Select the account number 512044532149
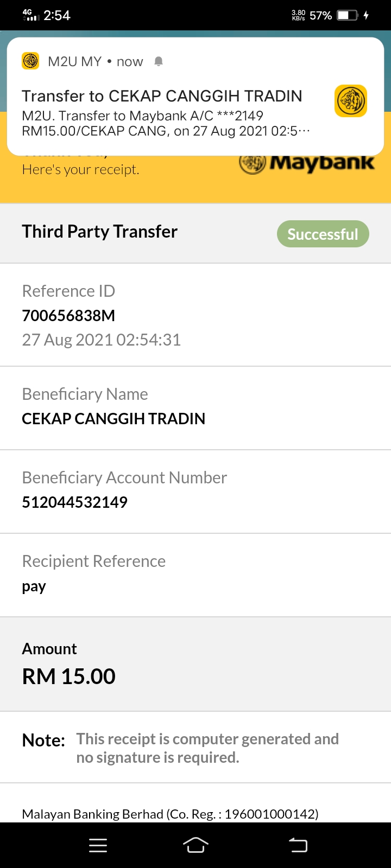391x868 pixels. click(74, 502)
